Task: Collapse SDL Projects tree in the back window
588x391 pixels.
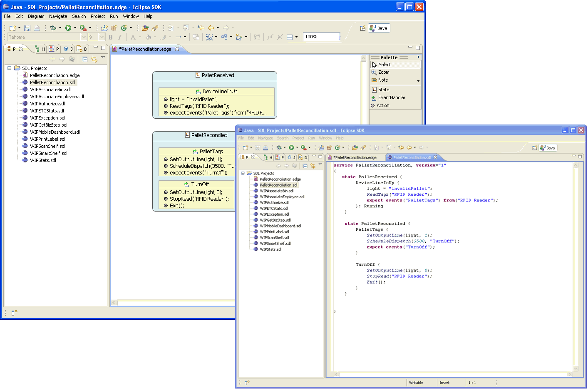Action: pos(9,68)
